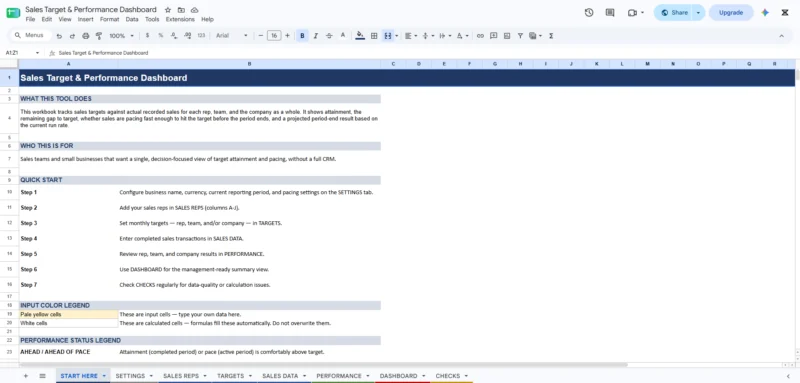This screenshot has height=383, width=800.
Task: Open the fill color picker
Action: tap(360, 36)
